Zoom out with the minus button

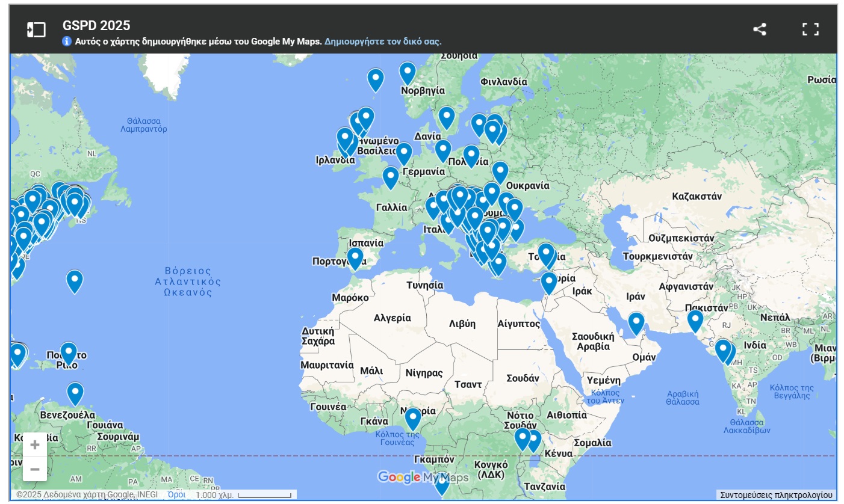pyautogui.click(x=35, y=469)
